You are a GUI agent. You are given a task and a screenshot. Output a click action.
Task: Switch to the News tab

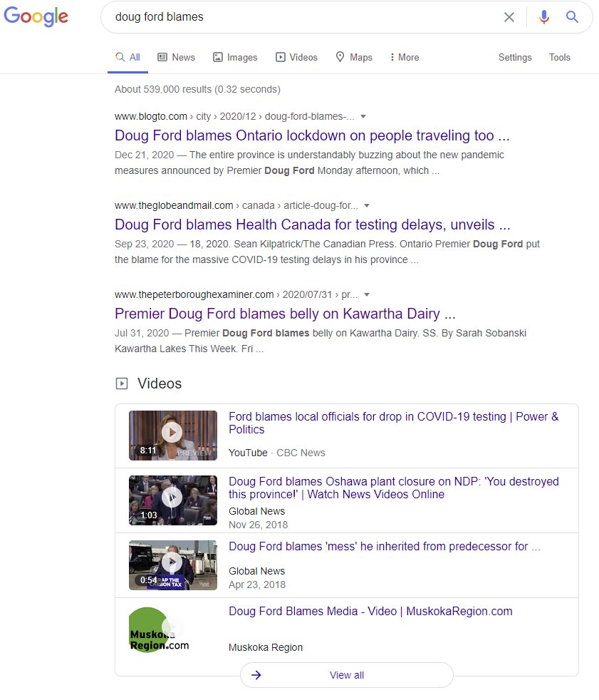coord(176,57)
